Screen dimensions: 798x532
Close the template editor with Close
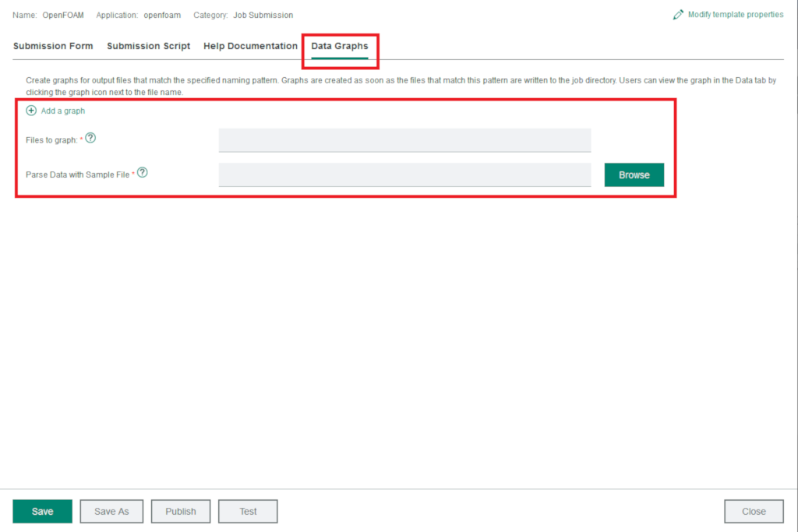coord(754,511)
